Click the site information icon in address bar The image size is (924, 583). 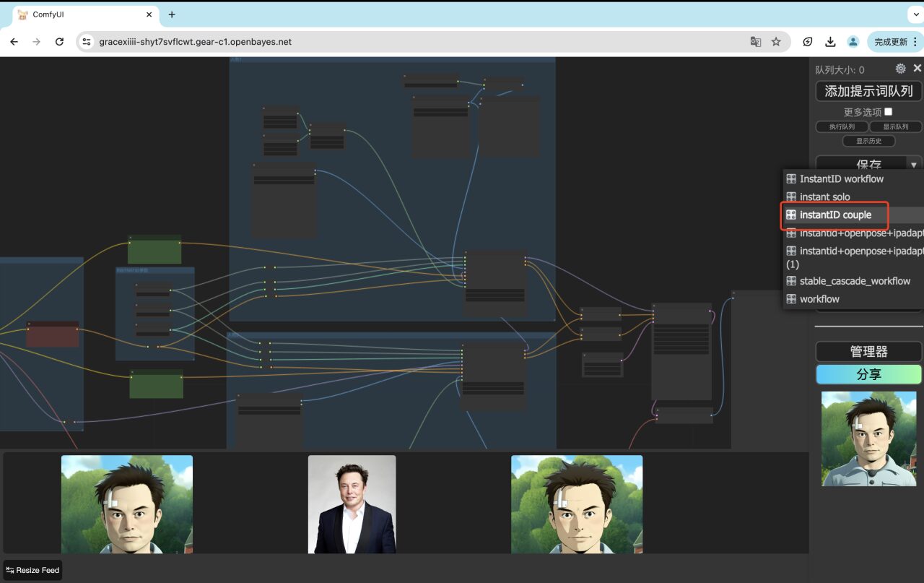87,42
